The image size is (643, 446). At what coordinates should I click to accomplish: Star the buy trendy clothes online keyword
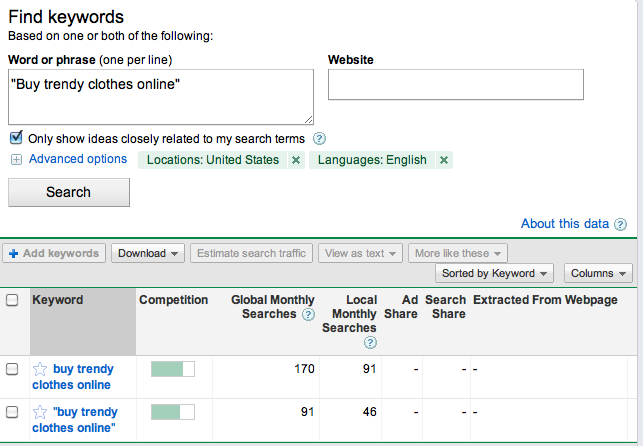point(40,369)
